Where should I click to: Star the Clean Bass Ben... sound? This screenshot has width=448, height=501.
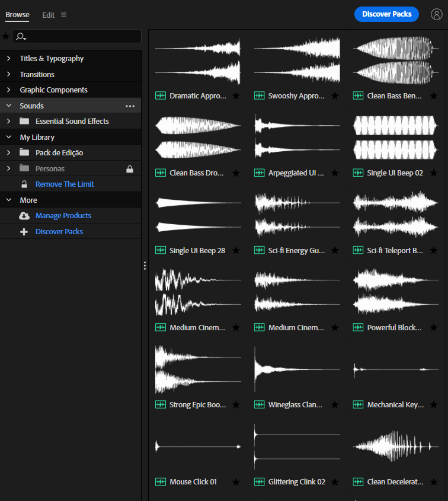click(434, 95)
